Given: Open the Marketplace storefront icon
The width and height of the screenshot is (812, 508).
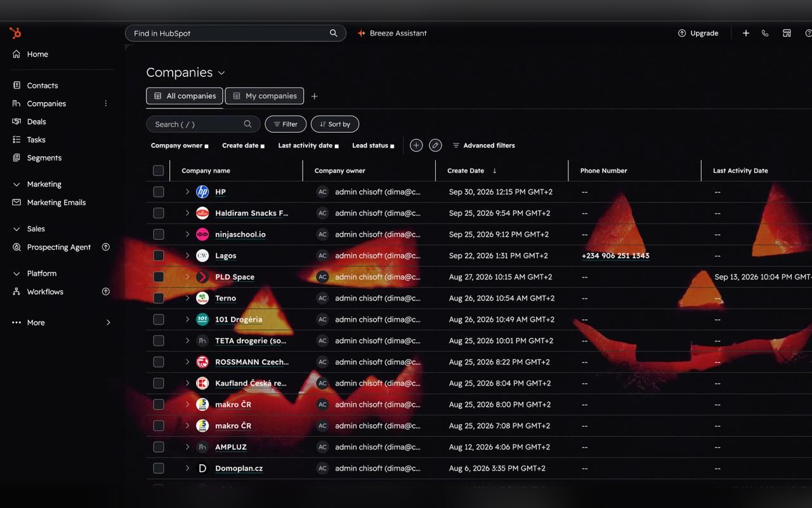Looking at the screenshot, I should pos(787,33).
